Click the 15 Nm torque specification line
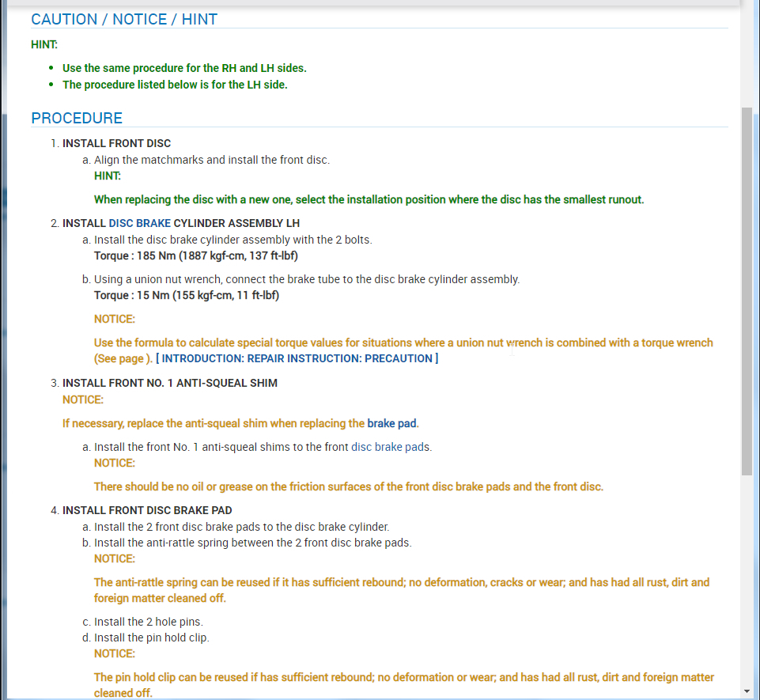760x700 pixels. click(x=187, y=295)
